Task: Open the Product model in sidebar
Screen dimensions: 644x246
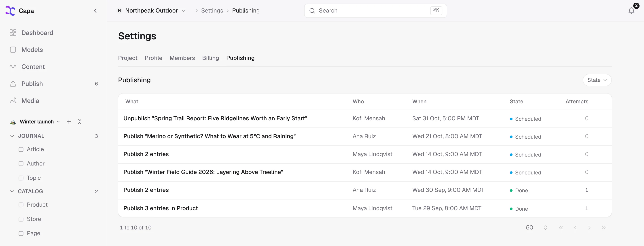Action: point(37,205)
